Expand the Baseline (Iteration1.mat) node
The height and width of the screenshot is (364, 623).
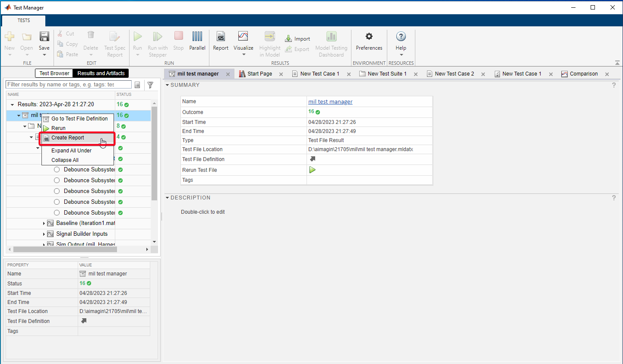tap(44, 223)
